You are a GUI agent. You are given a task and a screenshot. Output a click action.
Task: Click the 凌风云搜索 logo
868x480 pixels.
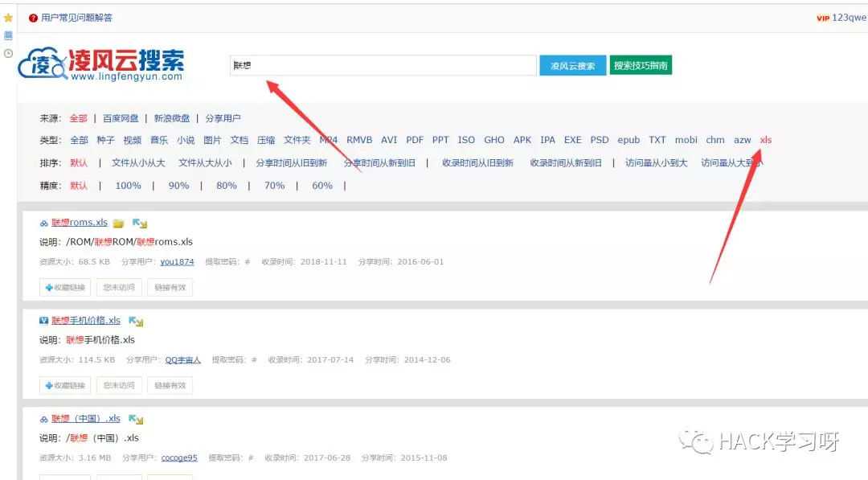[x=101, y=64]
